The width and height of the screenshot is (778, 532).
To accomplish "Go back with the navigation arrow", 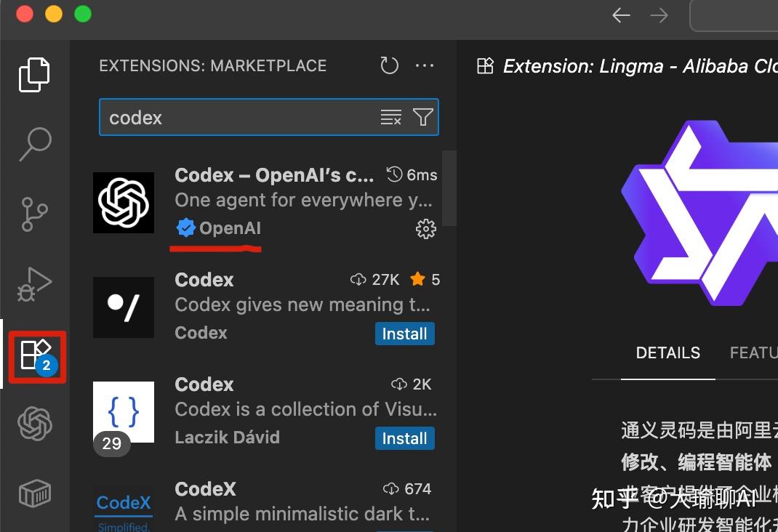I will tap(621, 15).
